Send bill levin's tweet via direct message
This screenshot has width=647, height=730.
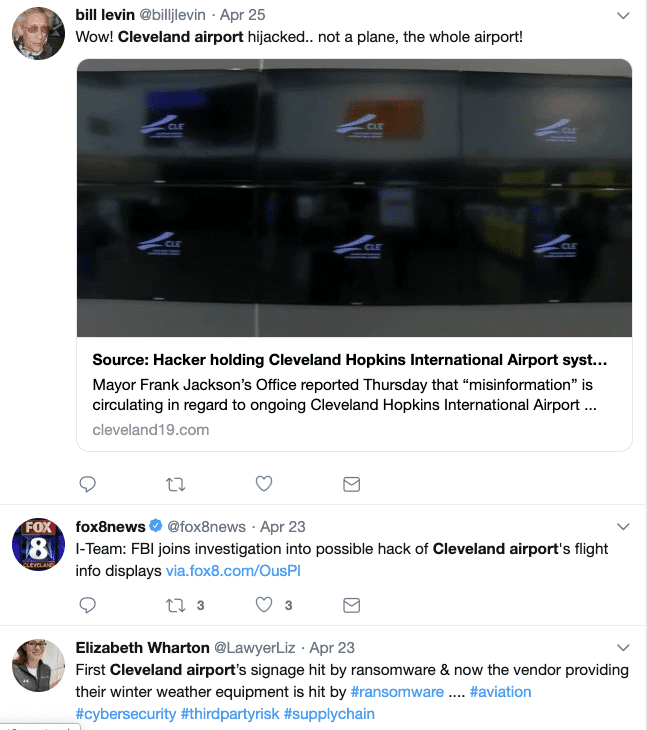tap(352, 484)
